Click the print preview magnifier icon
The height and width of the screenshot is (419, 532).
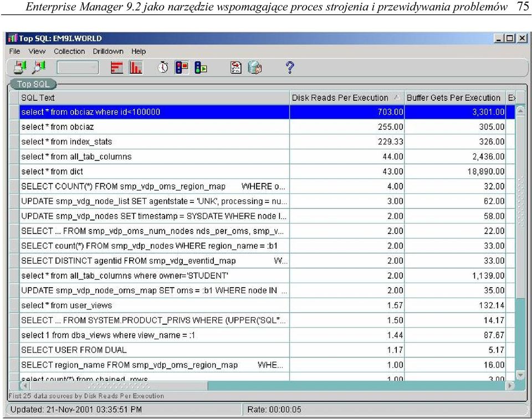click(39, 67)
